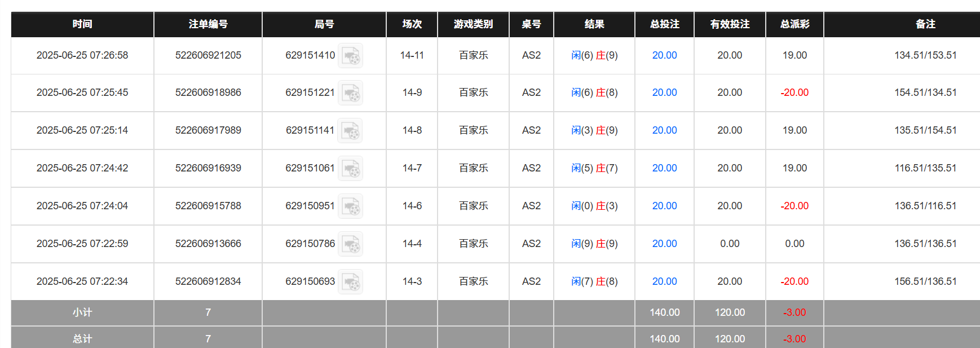The height and width of the screenshot is (348, 980).
Task: Click the 总派彩 column header
Action: tap(794, 24)
